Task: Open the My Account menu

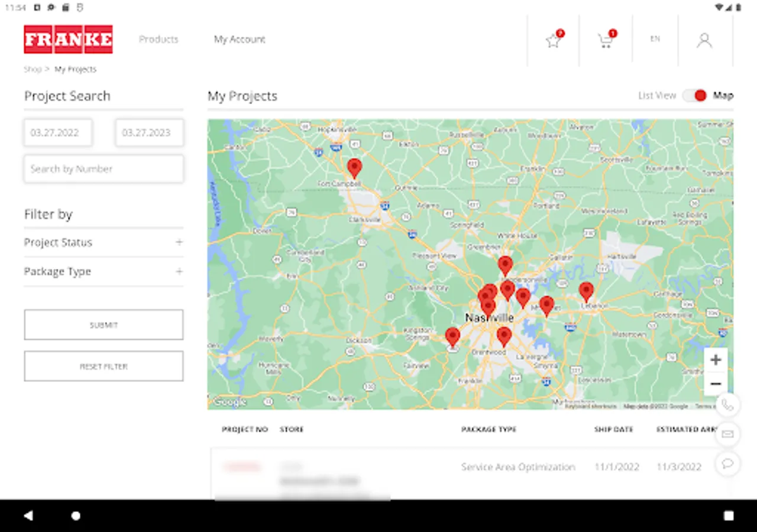Action: pyautogui.click(x=240, y=40)
